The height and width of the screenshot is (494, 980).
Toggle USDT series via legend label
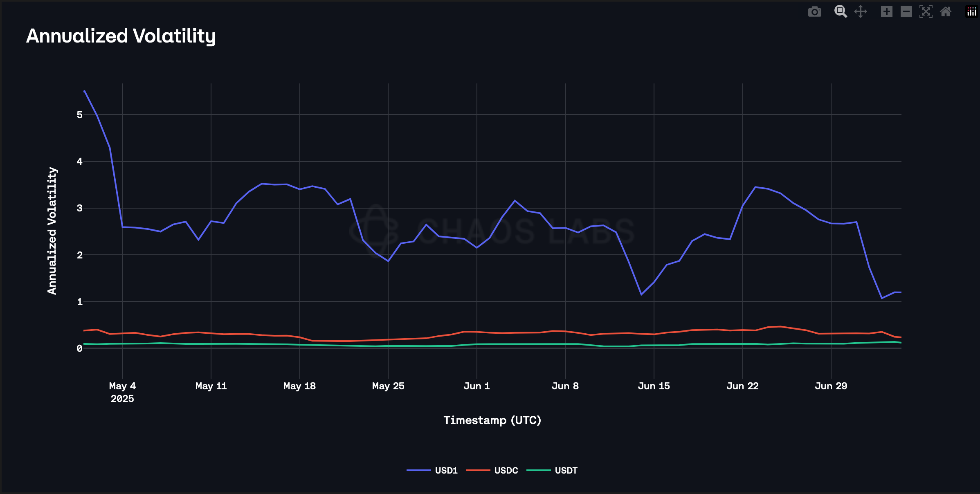click(566, 470)
